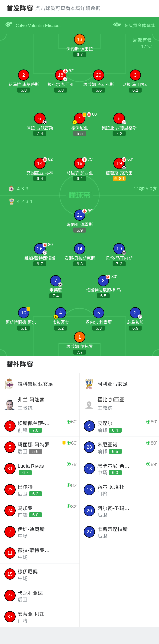Select red player 19 芭芭拉-拉托雷 icon
Viewport: 159px width, 644px height.
point(119,163)
